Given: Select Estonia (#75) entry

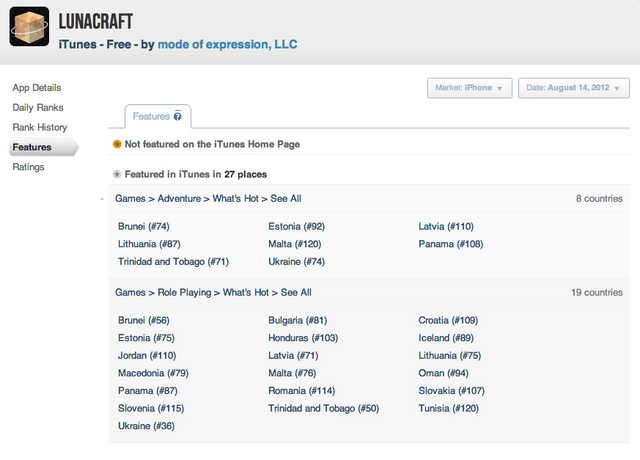Looking at the screenshot, I should [x=146, y=338].
